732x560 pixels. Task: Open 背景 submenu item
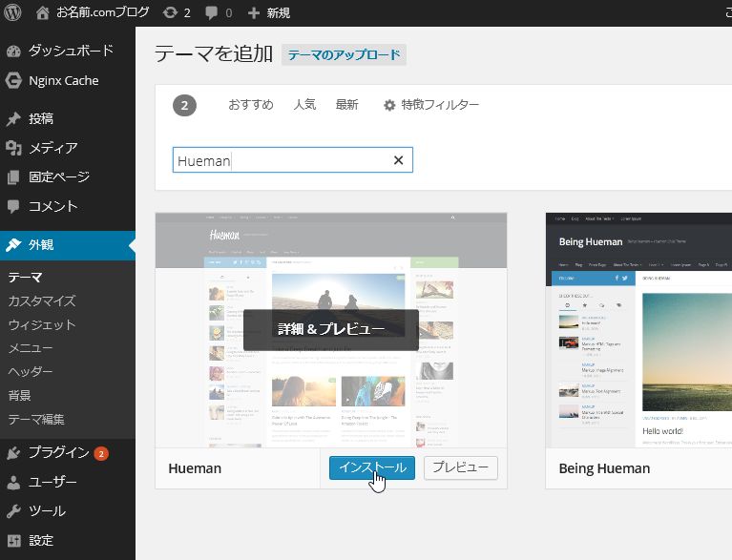(20, 396)
